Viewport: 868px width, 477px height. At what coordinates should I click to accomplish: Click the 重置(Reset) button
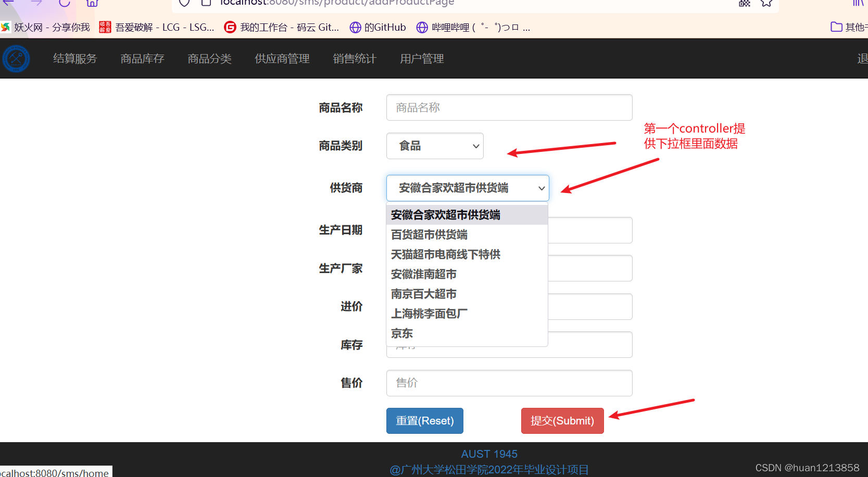click(425, 421)
